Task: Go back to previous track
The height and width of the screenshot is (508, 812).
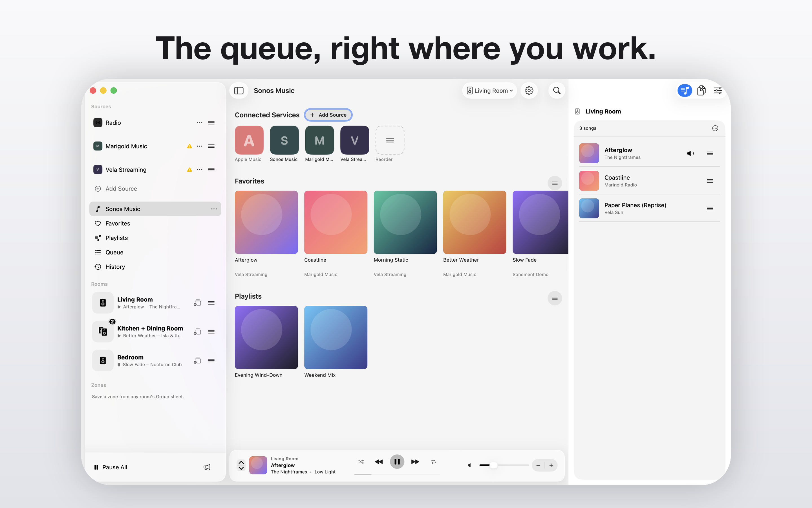Action: 379,462
